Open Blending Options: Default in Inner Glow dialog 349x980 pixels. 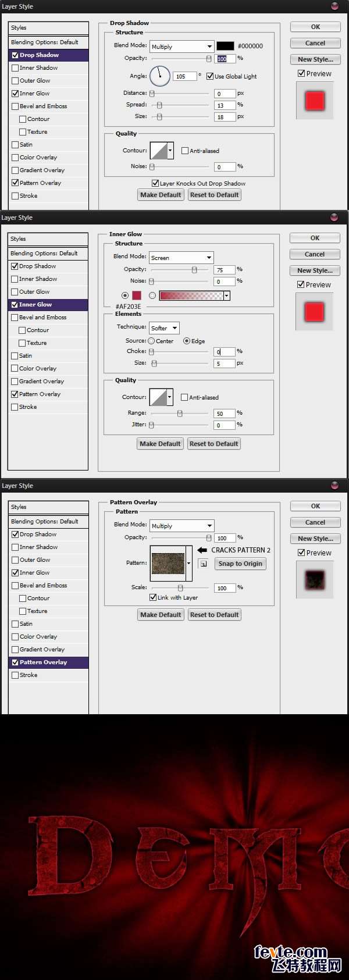[x=48, y=254]
